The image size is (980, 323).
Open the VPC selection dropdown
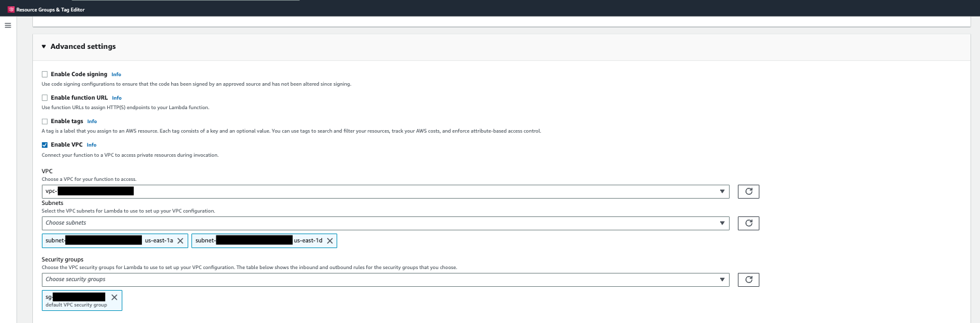click(x=385, y=191)
